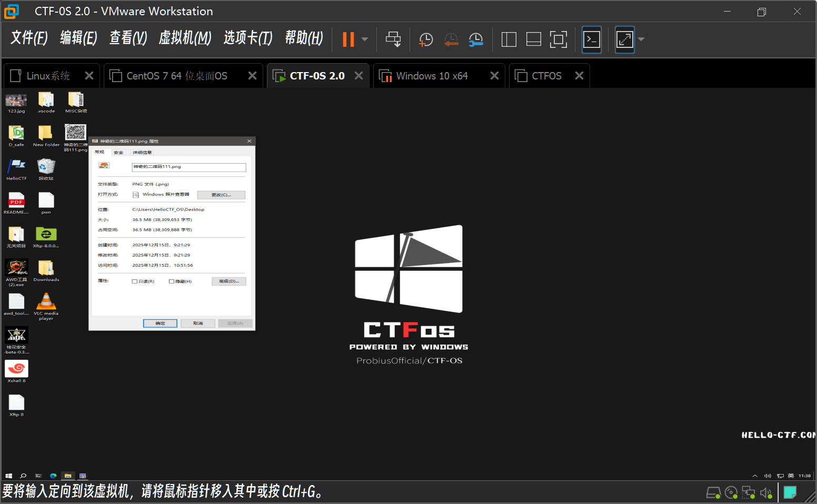
Task: Open the 帮助(H) menu
Action: [304, 38]
